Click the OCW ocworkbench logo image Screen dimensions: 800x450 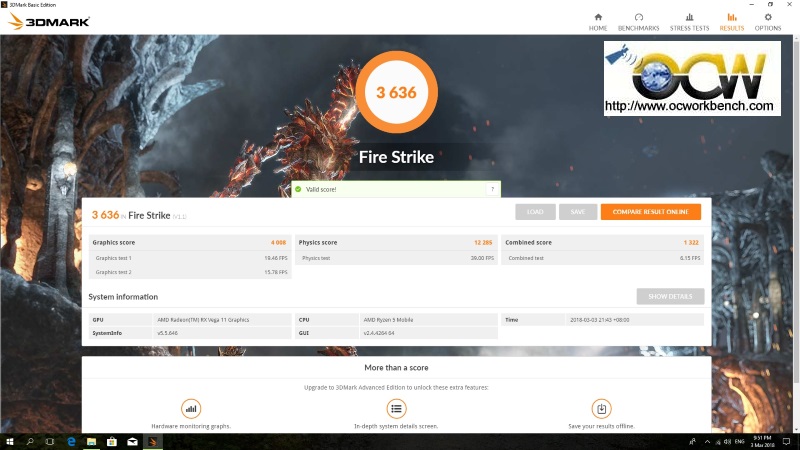coord(692,79)
